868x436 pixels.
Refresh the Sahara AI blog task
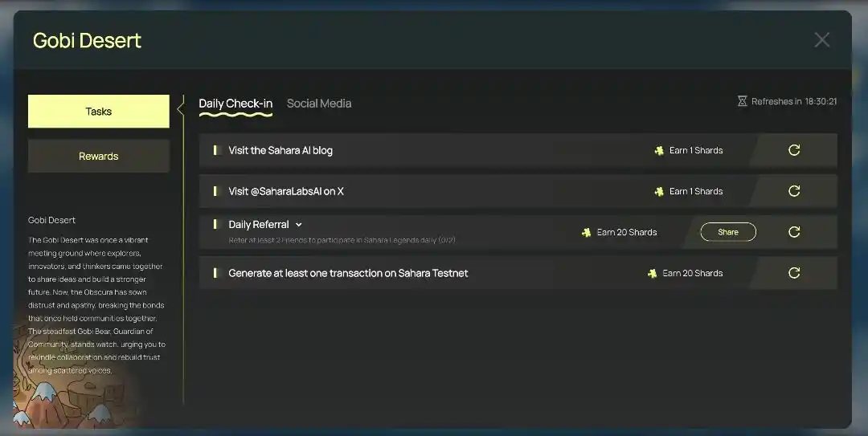[794, 150]
